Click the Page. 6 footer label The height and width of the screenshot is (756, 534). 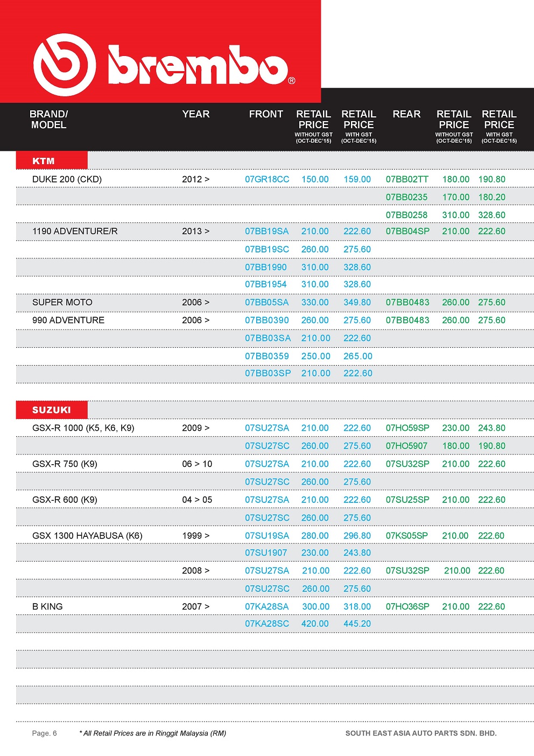point(44,733)
